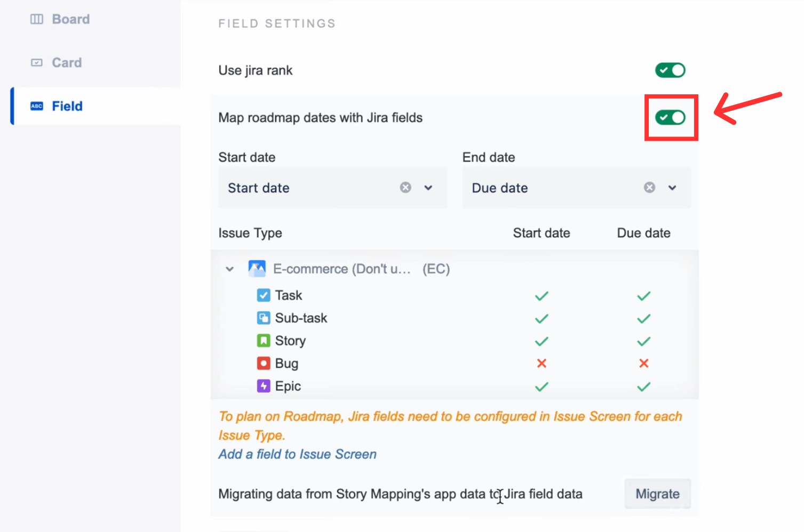804x532 pixels.
Task: Disable Map roadmap dates with Jira fields
Action: pyautogui.click(x=670, y=118)
